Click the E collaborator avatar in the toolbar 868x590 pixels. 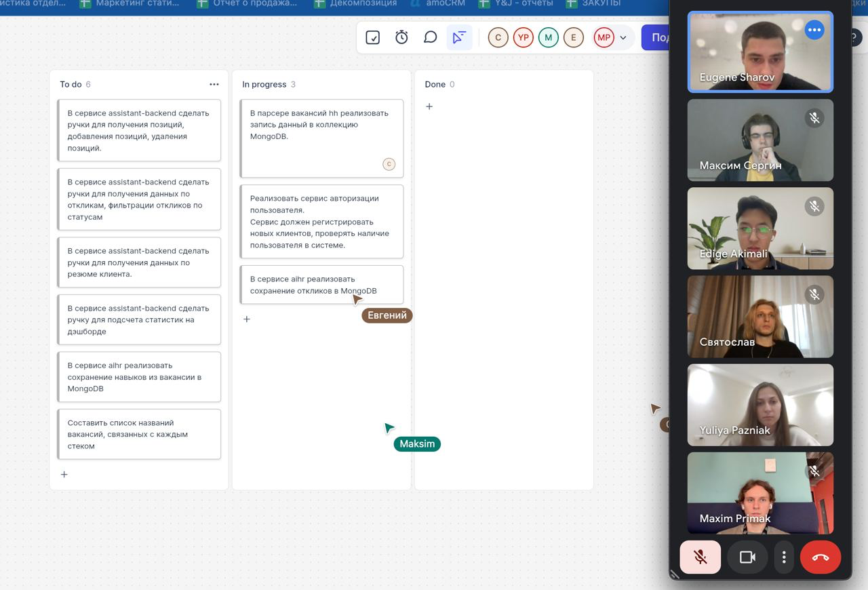click(x=573, y=37)
